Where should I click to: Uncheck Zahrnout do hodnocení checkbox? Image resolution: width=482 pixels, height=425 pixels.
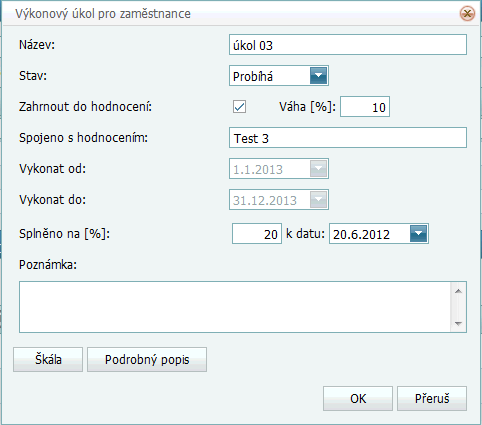(239, 107)
